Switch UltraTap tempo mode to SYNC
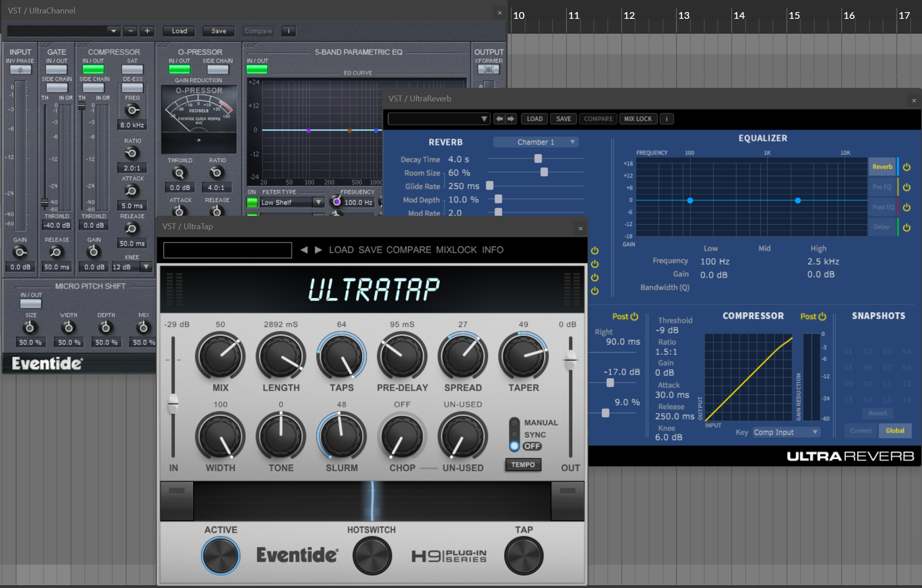 [514, 434]
